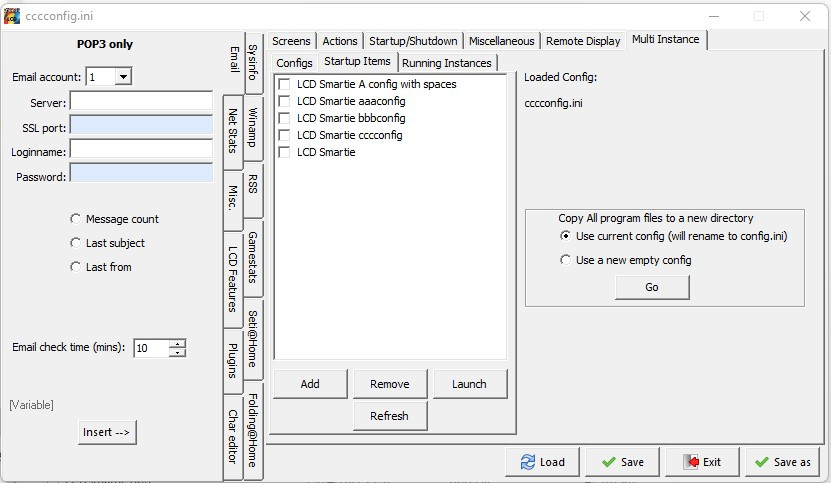The width and height of the screenshot is (831, 483).
Task: Increase Email check time with up arrow
Action: 178,344
